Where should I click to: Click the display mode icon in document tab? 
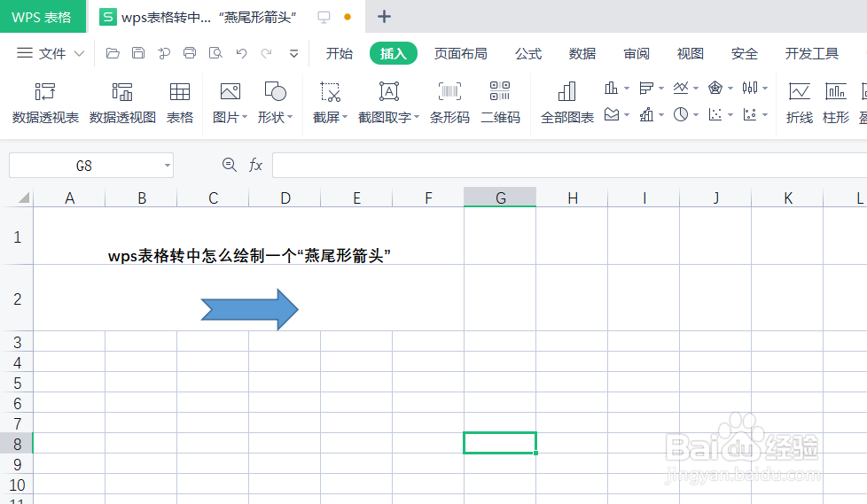(324, 17)
